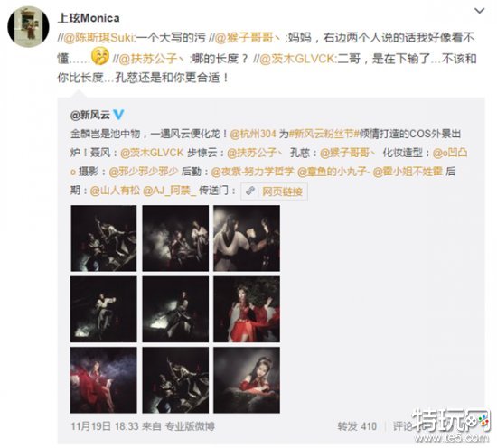Open the post options chevron menu

(x=479, y=11)
